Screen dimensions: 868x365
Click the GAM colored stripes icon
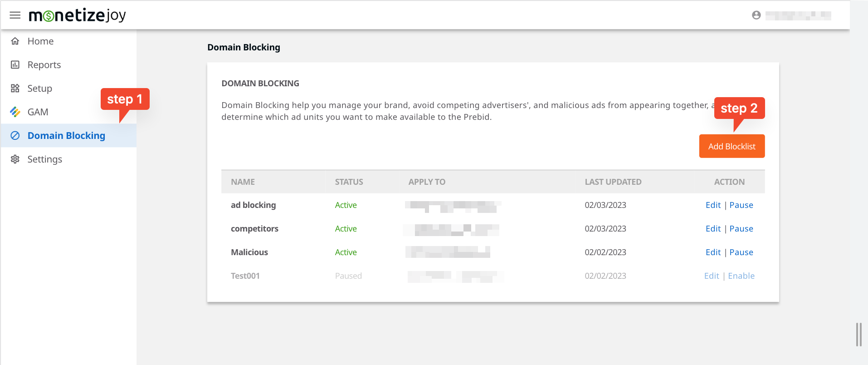(15, 112)
